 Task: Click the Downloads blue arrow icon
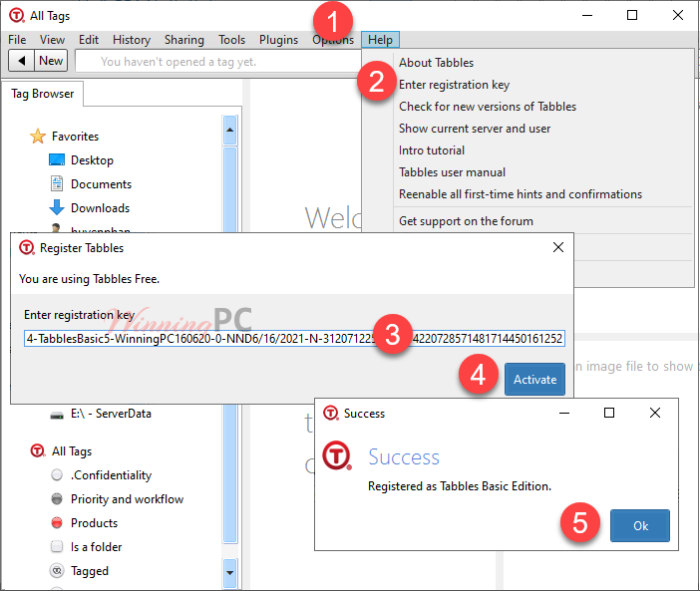[x=57, y=208]
